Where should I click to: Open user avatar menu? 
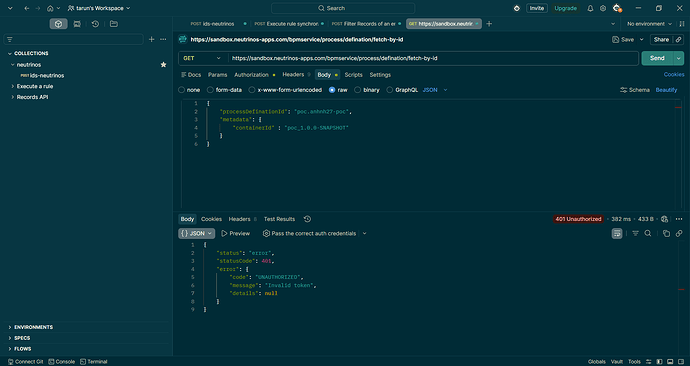click(x=617, y=8)
